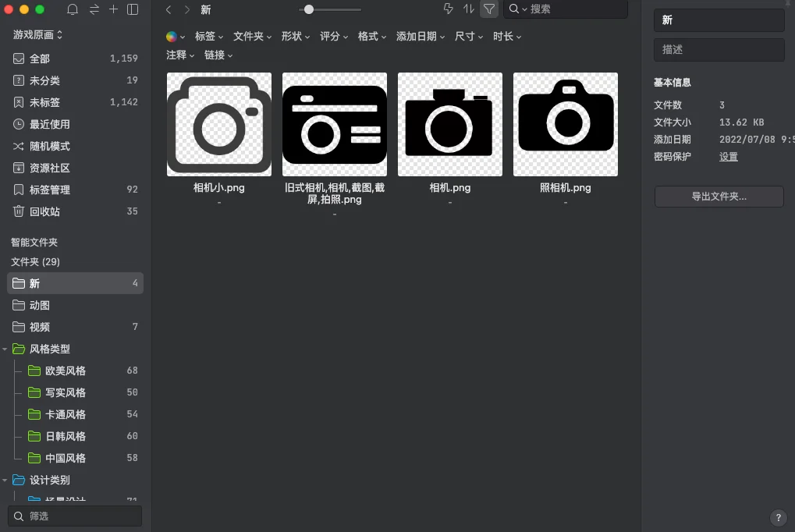Viewport: 795px width, 532px height.
Task: Click the notification bell icon
Action: coord(73,9)
